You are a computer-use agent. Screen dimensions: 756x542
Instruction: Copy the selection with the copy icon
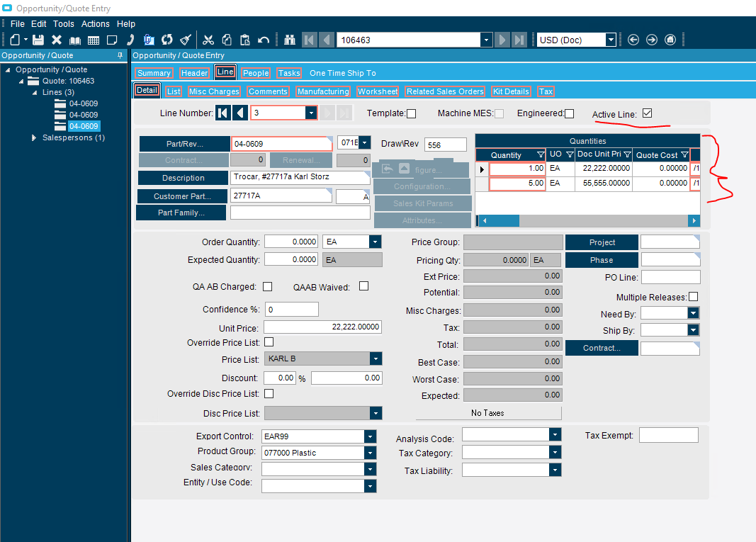pos(227,40)
